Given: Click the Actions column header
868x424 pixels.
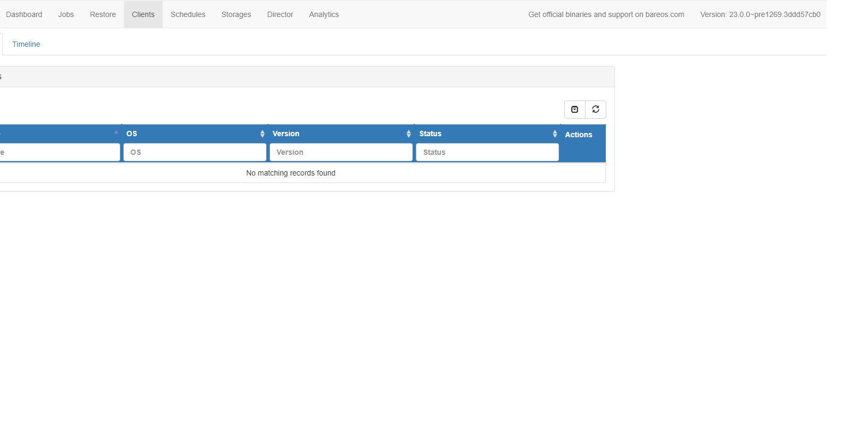Looking at the screenshot, I should point(578,135).
